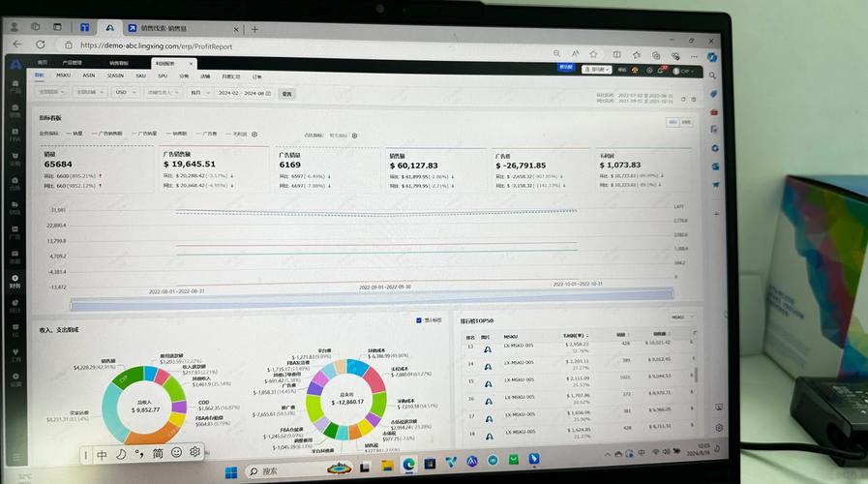The image size is (868, 484).
Task: Click the notification bell with red badge
Action: (x=660, y=71)
